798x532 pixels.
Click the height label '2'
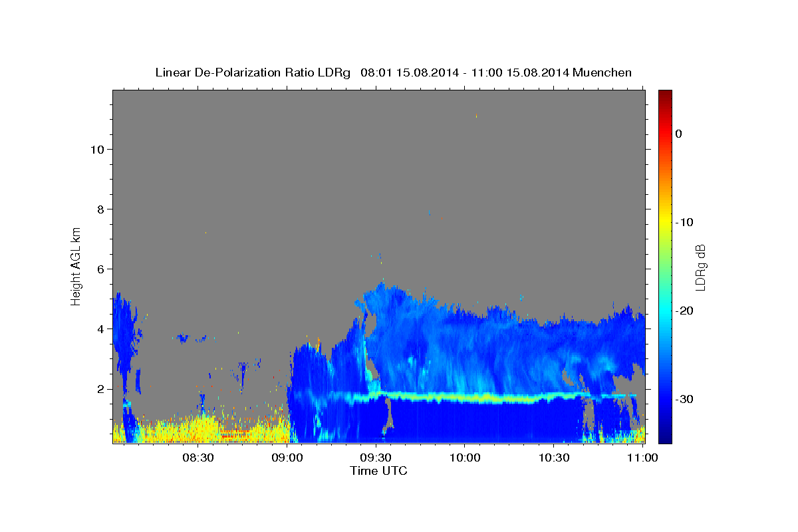click(100, 389)
